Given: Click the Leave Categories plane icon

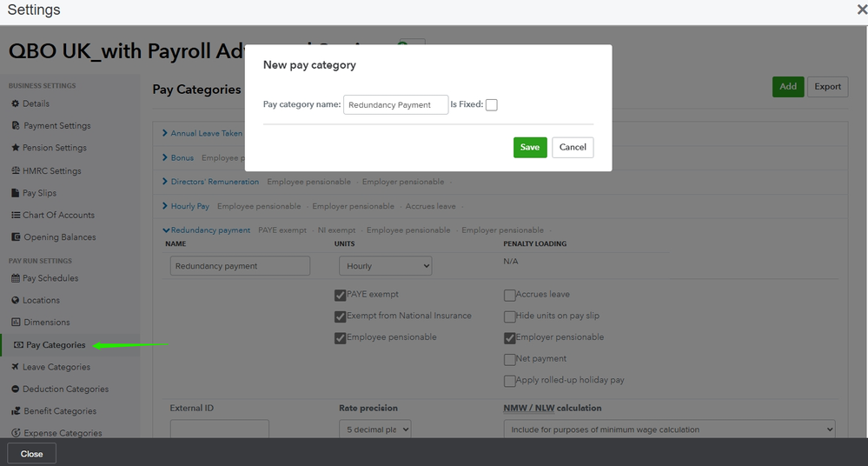Looking at the screenshot, I should click(15, 367).
